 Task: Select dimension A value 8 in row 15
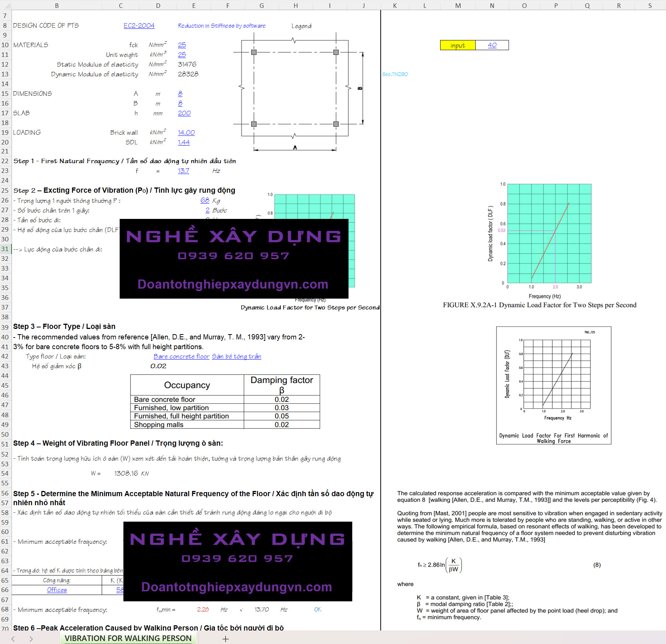click(180, 94)
